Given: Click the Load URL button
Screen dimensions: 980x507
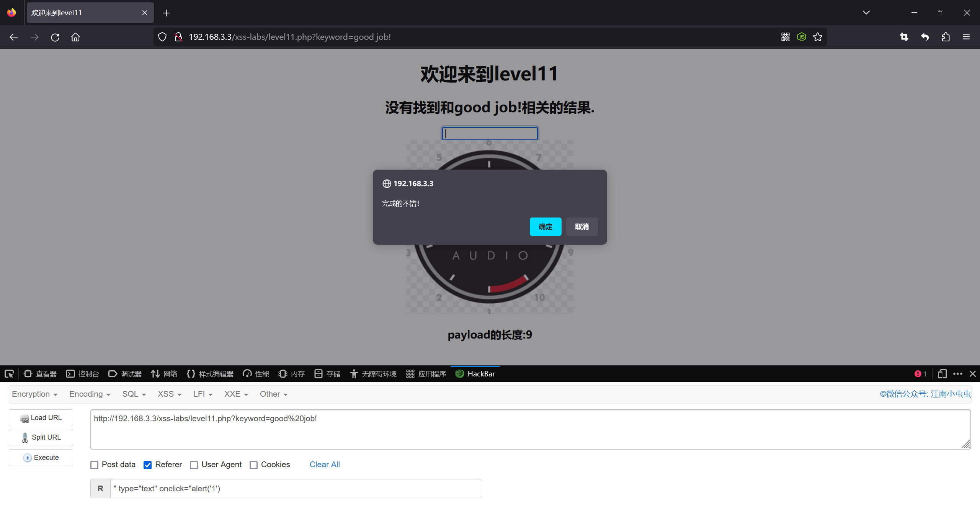Looking at the screenshot, I should (41, 418).
